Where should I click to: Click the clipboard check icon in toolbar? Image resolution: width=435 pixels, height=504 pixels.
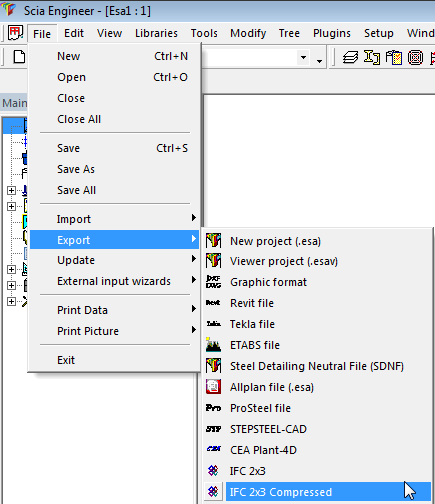394,57
